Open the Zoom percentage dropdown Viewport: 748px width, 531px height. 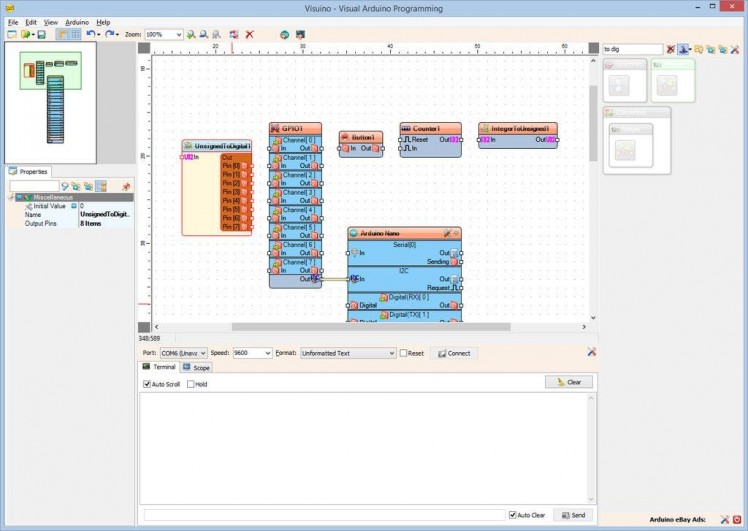(178, 34)
